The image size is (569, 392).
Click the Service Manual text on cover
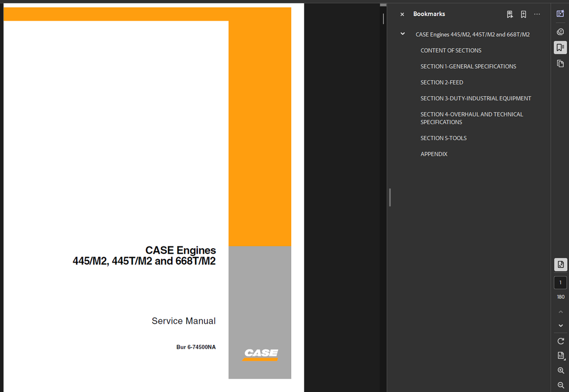click(183, 321)
